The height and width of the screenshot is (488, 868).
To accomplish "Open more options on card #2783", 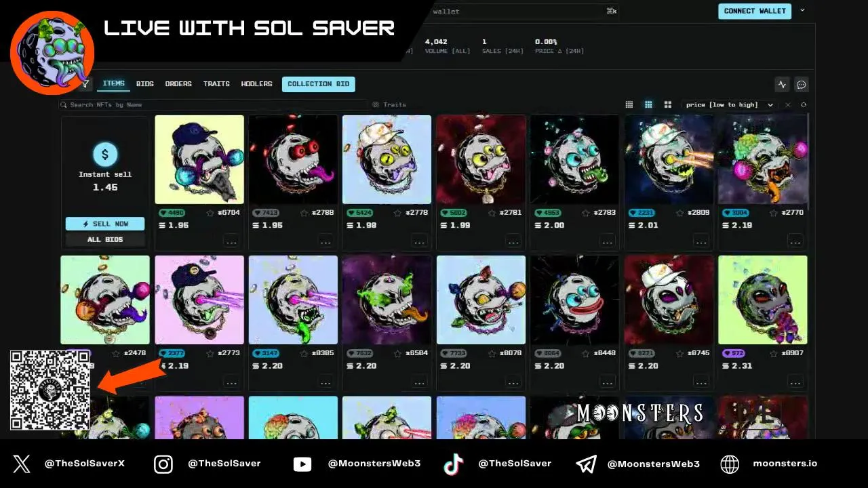I will (x=607, y=241).
